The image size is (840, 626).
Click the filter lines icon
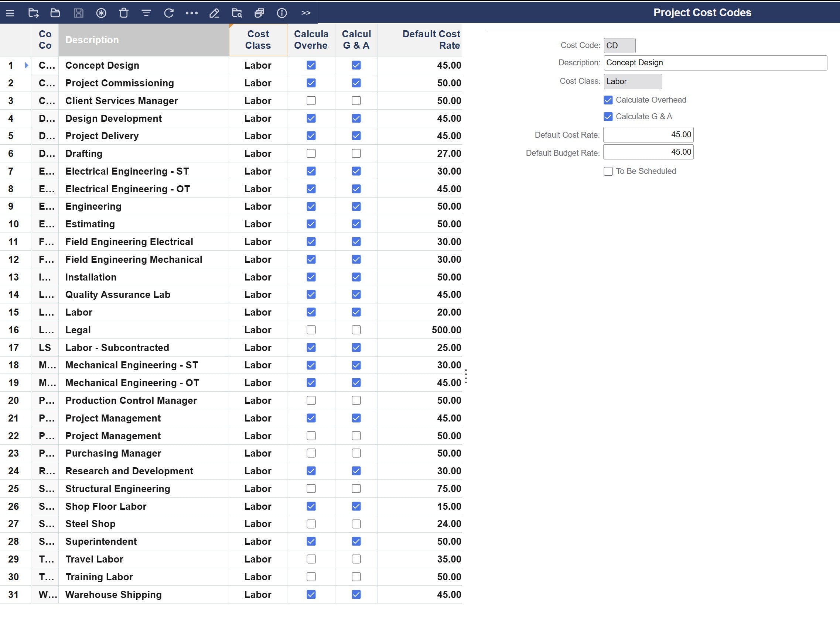point(146,13)
